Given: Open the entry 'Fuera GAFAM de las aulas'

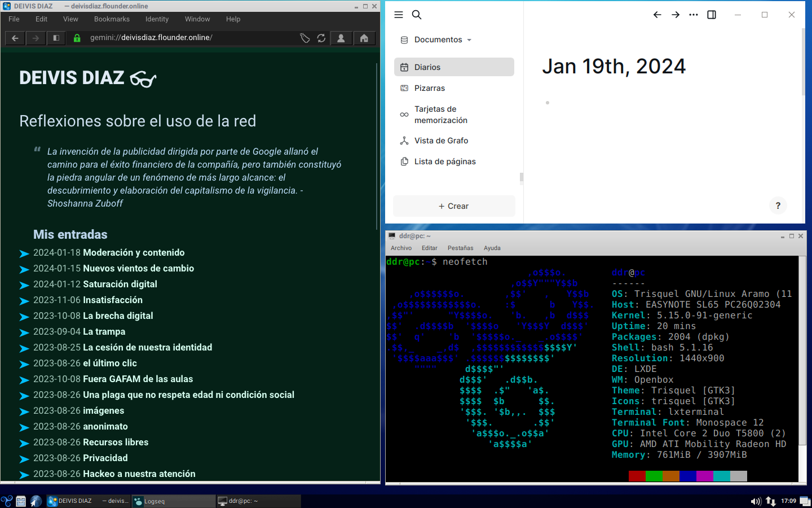Looking at the screenshot, I should pyautogui.click(x=138, y=379).
